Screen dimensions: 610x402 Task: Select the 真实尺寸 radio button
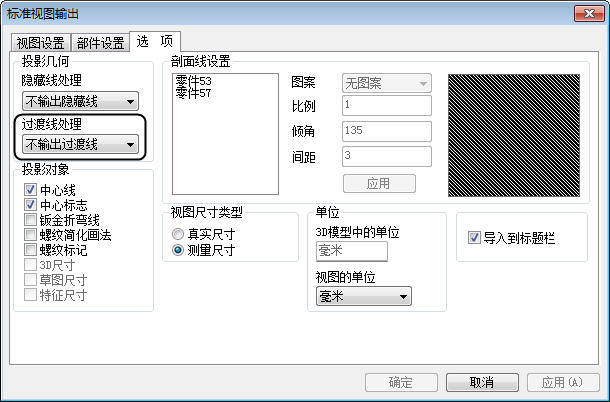pos(178,234)
